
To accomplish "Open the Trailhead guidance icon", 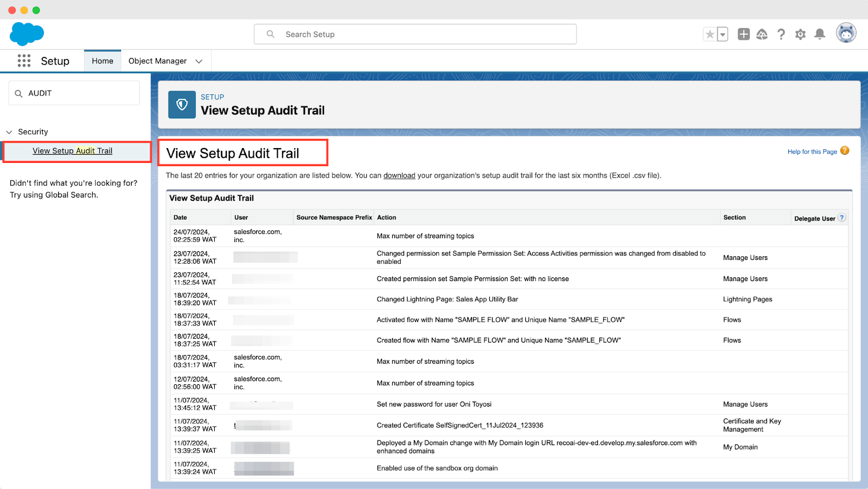I will 762,34.
